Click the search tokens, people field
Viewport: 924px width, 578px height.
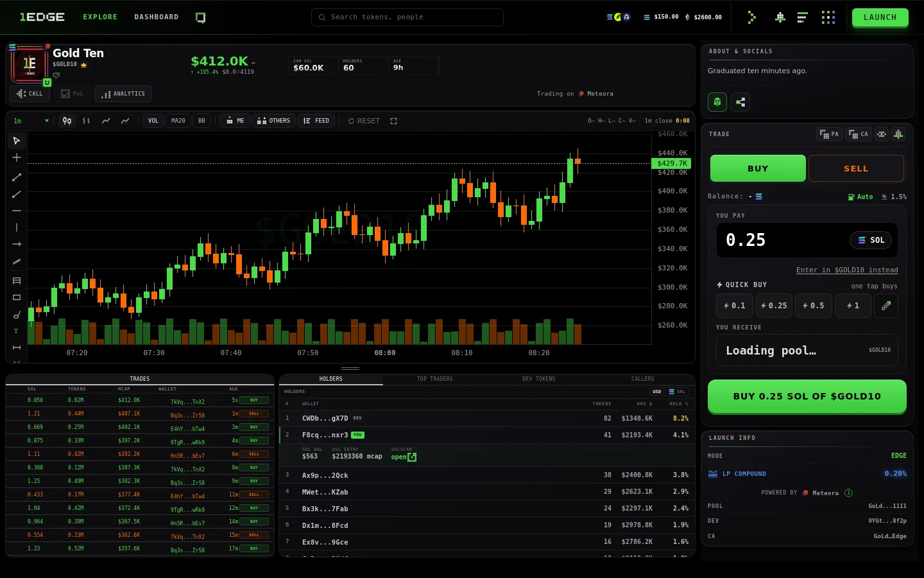point(407,17)
